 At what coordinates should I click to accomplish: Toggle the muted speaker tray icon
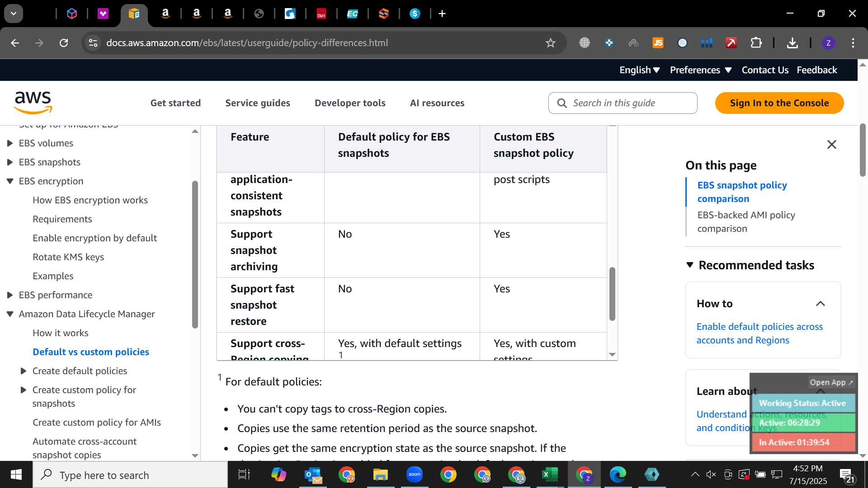(711, 474)
